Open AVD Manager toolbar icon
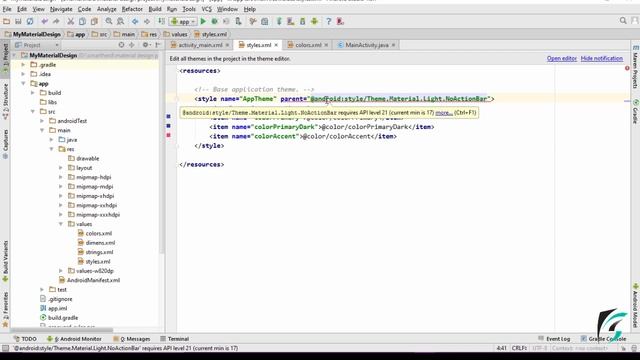The image size is (640, 360). click(291, 21)
